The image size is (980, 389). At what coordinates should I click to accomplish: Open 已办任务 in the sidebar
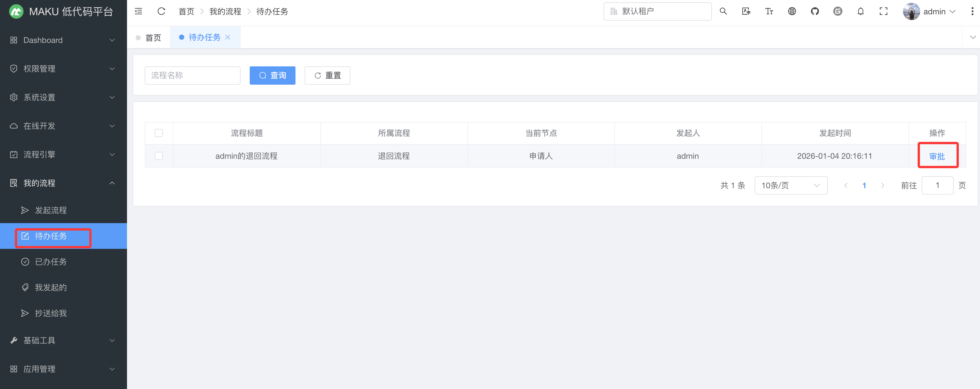tap(51, 262)
